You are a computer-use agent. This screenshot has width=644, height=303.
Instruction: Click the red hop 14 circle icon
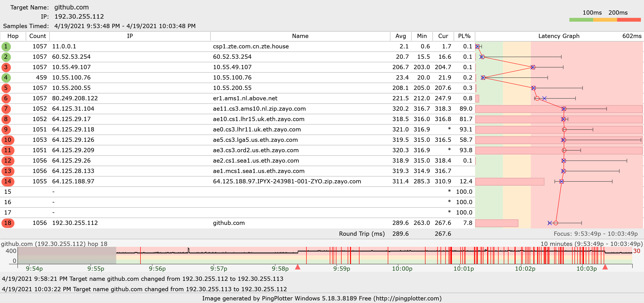(x=8, y=181)
